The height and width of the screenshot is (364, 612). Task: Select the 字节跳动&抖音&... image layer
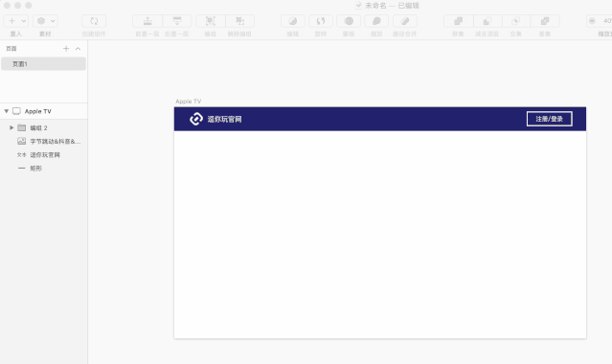(44, 142)
